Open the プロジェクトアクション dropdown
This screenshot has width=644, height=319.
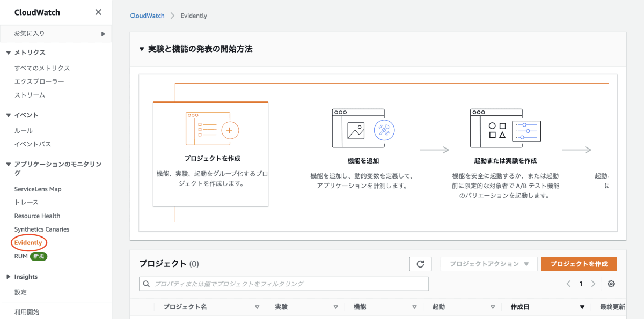point(489,264)
